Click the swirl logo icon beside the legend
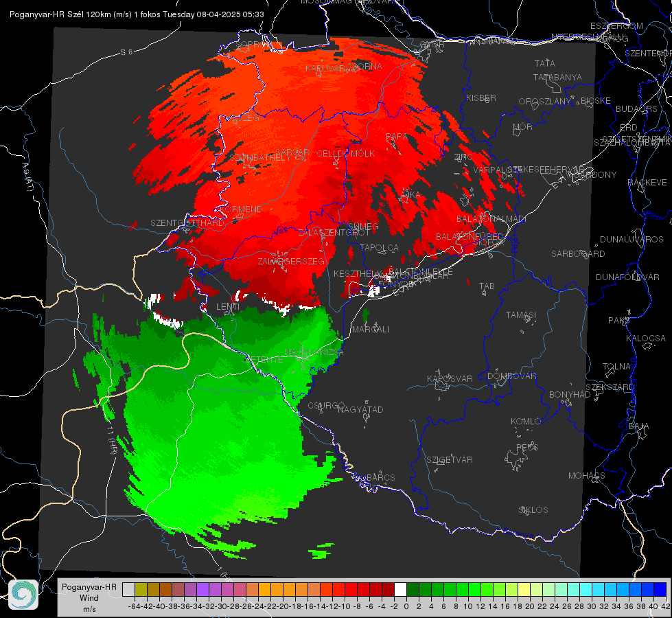 point(23,595)
